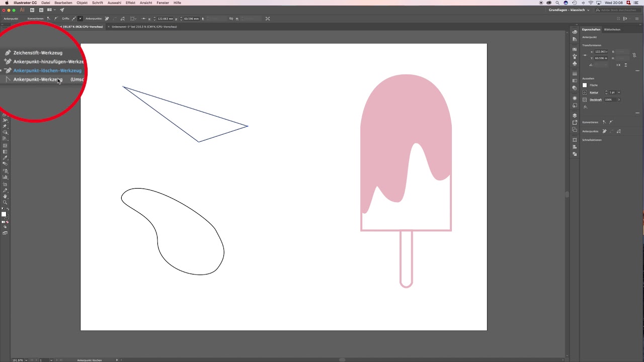Remove selected anchor points in Eigenschaften panel
The height and width of the screenshot is (362, 644).
tap(604, 131)
